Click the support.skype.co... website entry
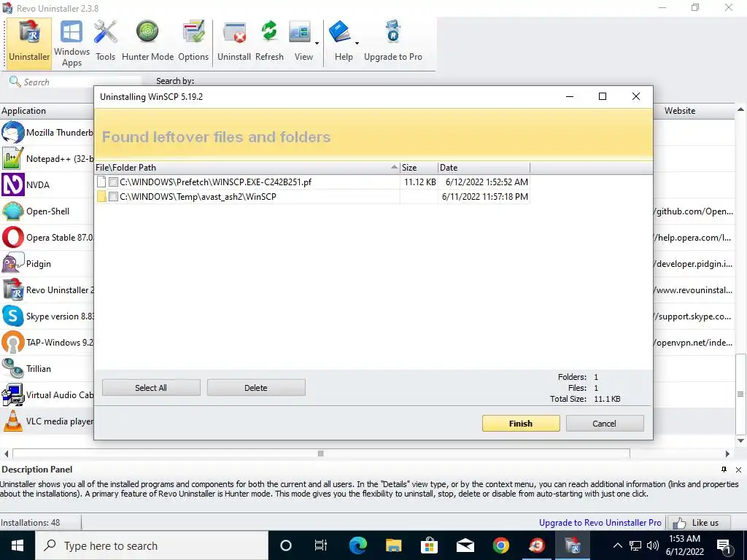This screenshot has width=747, height=560. pos(694,316)
